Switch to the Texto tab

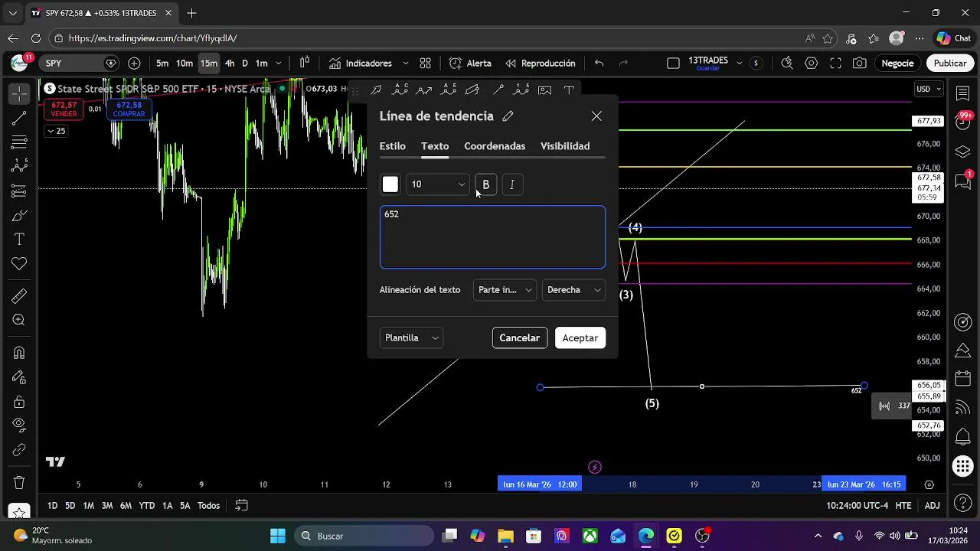tap(435, 146)
